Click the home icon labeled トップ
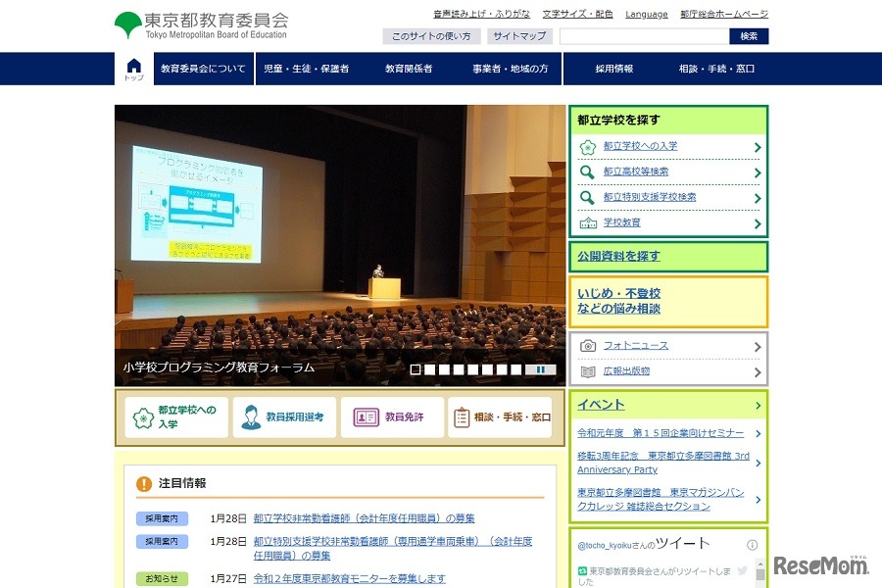The height and width of the screenshot is (588, 882). tap(133, 69)
